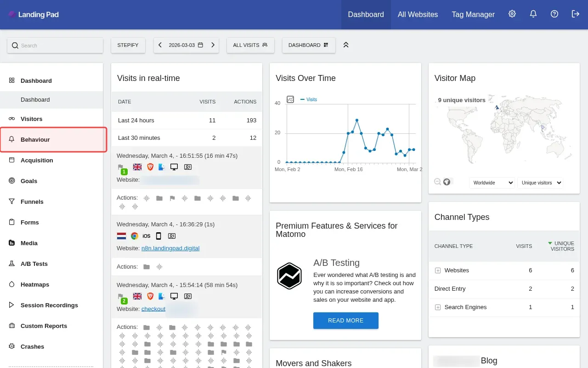Expand the Websites channel type row
The image size is (588, 368).
point(438,270)
